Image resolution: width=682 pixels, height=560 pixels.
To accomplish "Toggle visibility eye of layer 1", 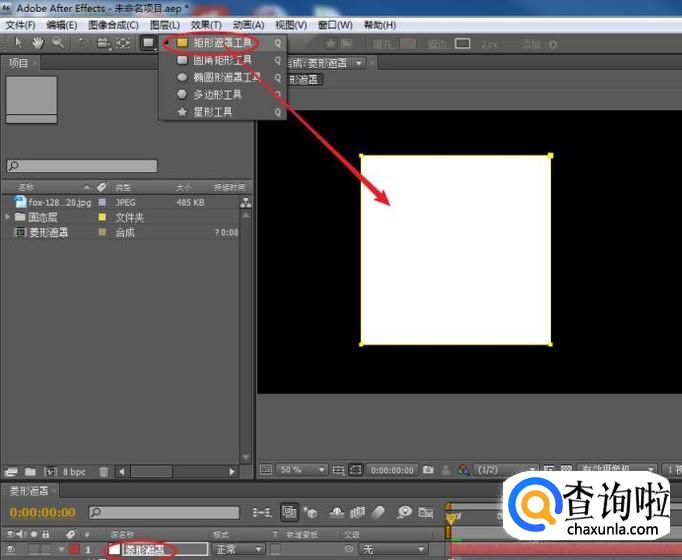I will pyautogui.click(x=8, y=549).
